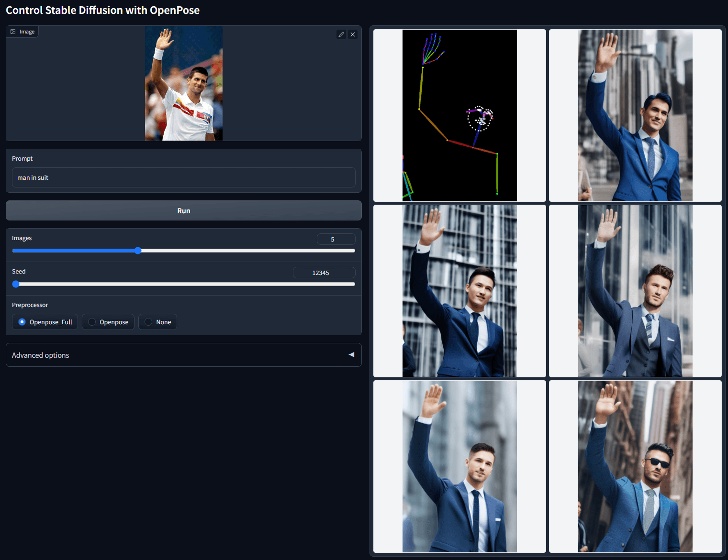This screenshot has height=560, width=728.
Task: Select the generated image with sunglasses
Action: coord(635,466)
